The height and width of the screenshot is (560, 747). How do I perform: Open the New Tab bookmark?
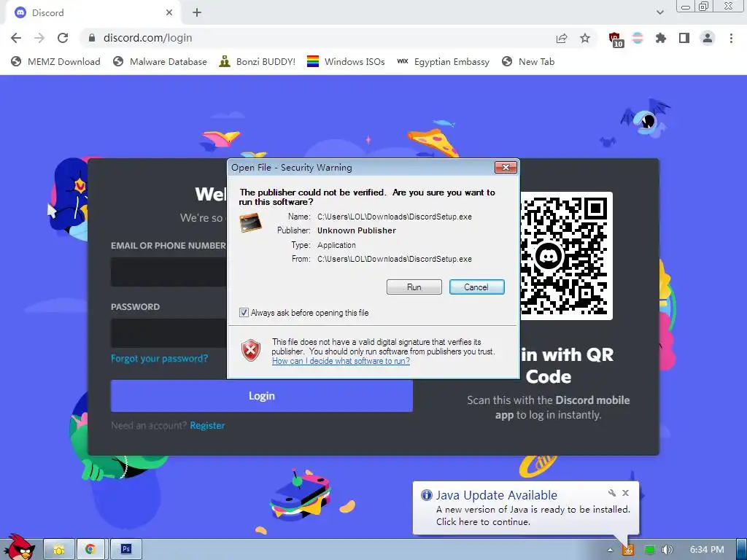coord(528,61)
